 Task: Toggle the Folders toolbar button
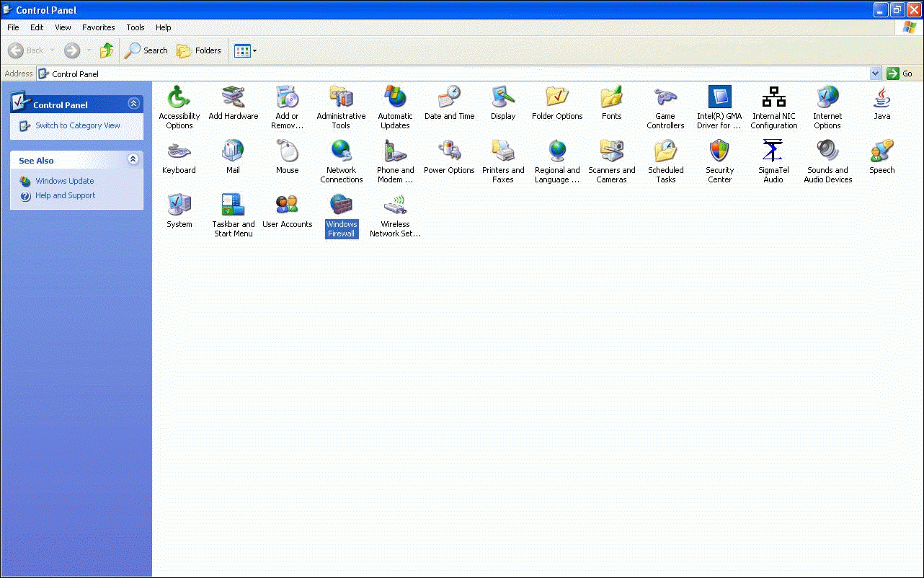pos(200,50)
